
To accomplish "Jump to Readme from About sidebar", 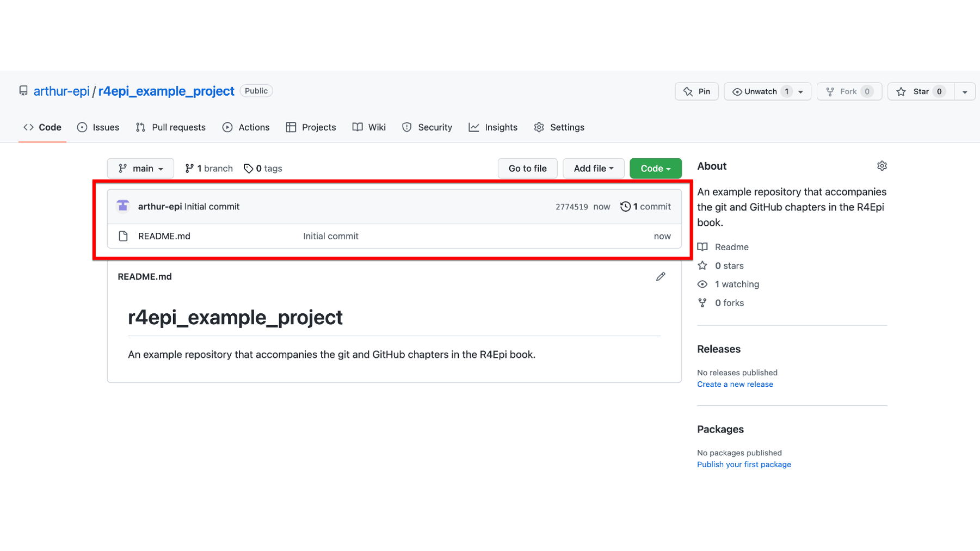I will [x=724, y=247].
